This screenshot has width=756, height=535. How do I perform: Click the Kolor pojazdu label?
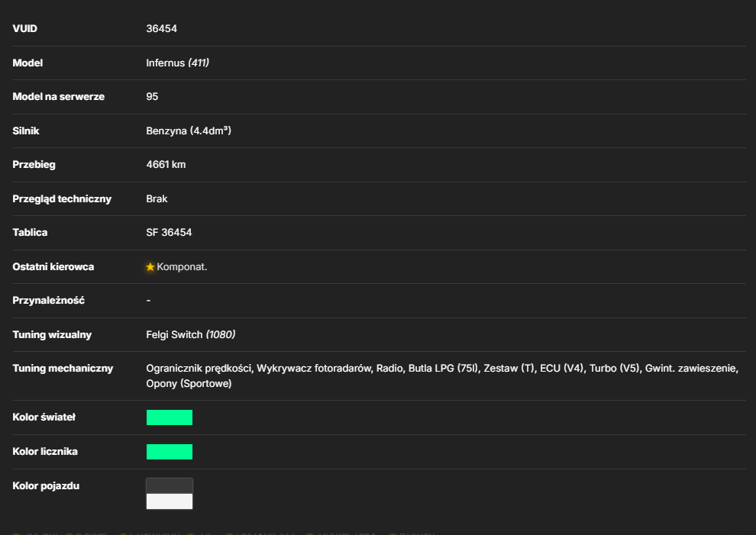46,485
